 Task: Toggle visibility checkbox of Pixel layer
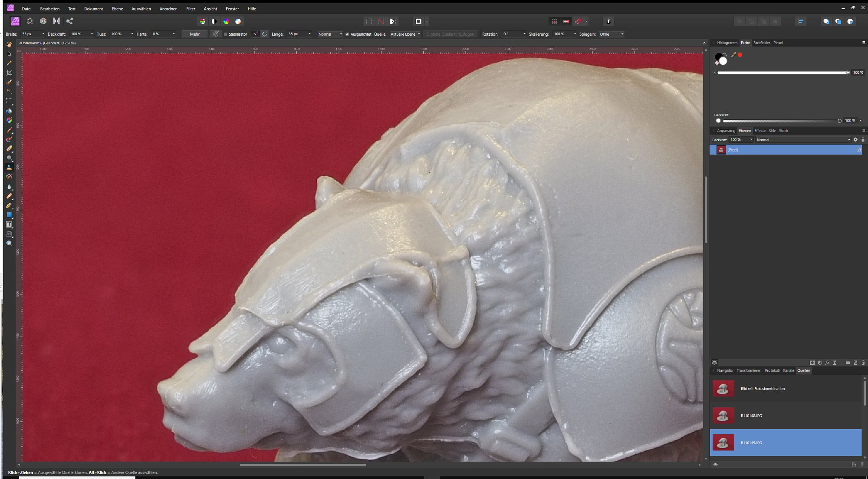tap(858, 150)
